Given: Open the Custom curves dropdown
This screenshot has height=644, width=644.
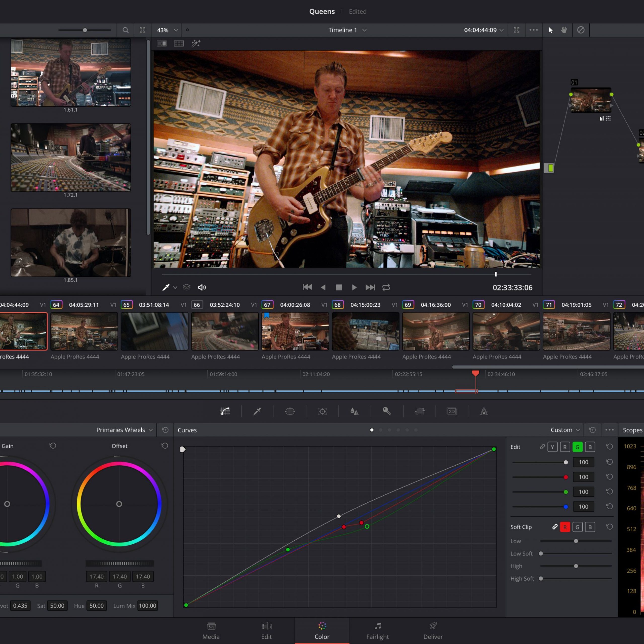Looking at the screenshot, I should (x=565, y=430).
